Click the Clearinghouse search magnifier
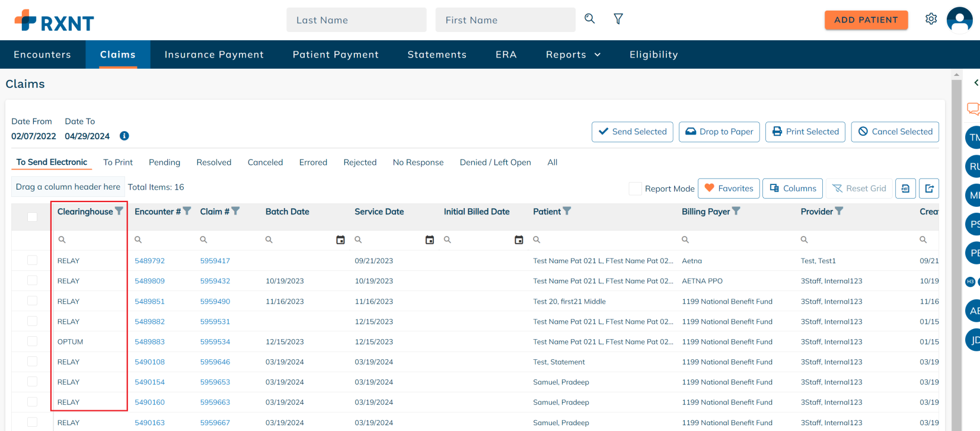Screen dimensions: 980x431 [62, 240]
